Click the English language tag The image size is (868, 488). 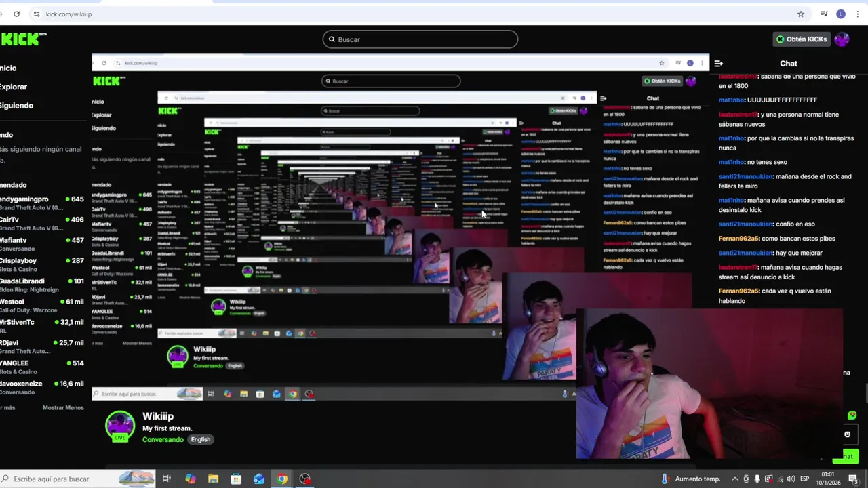tap(201, 440)
